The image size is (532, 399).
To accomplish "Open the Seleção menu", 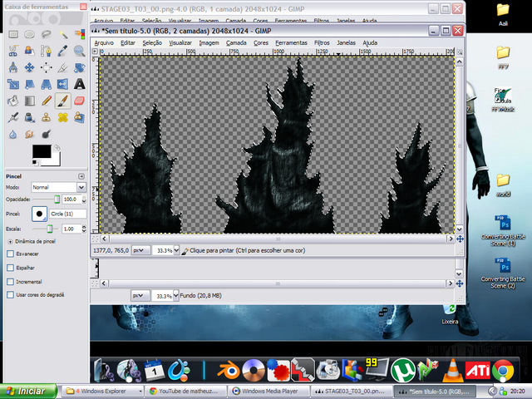I will click(x=152, y=42).
